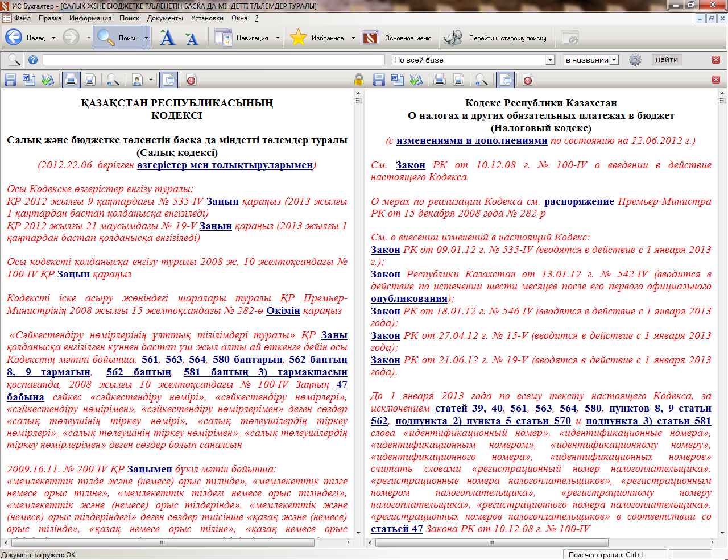Export left document to Word

coord(29,80)
